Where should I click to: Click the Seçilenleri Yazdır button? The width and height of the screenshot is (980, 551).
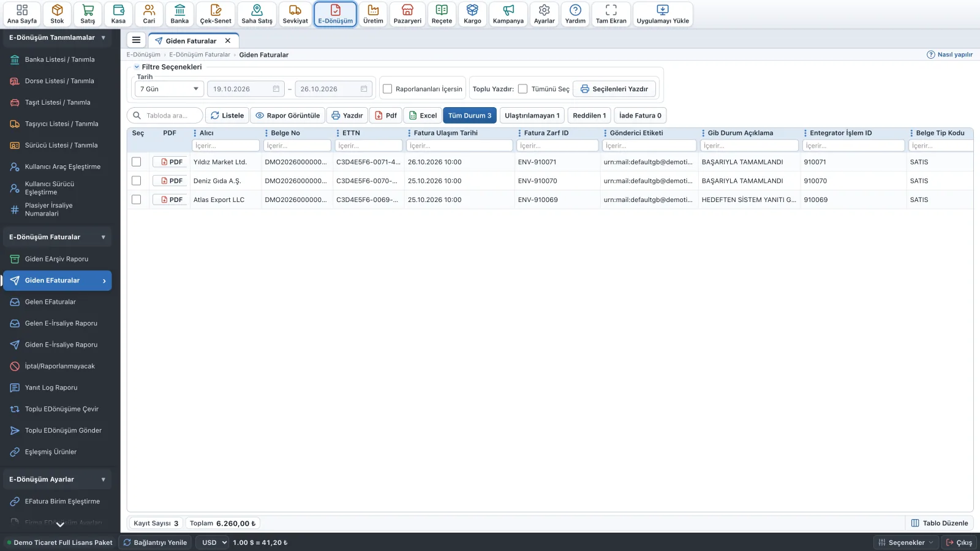pyautogui.click(x=614, y=89)
